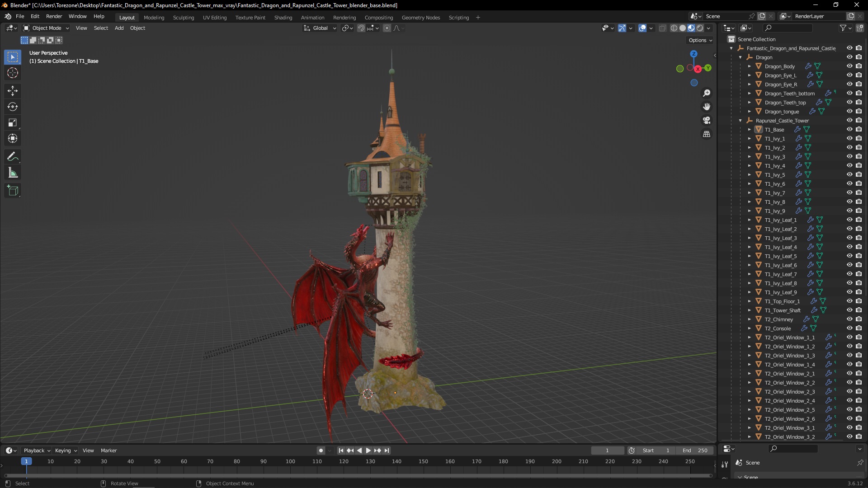
Task: Click the zoom view magnifier icon
Action: 707,93
